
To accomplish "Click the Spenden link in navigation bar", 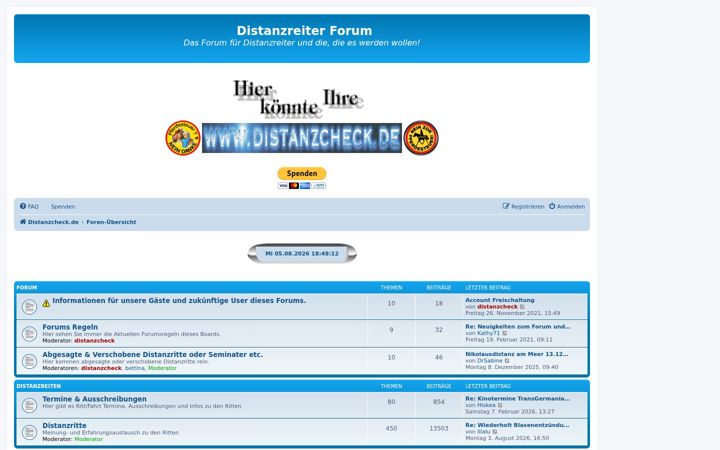I will point(63,207).
